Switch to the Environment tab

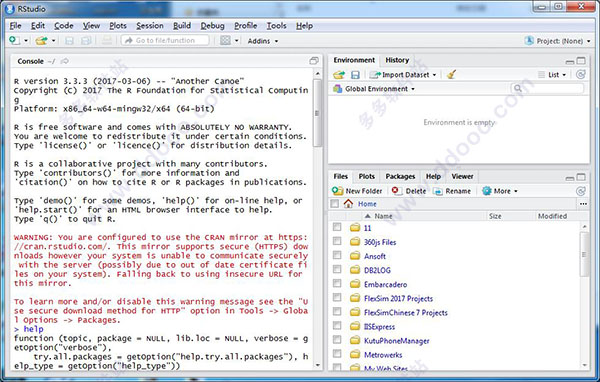354,60
